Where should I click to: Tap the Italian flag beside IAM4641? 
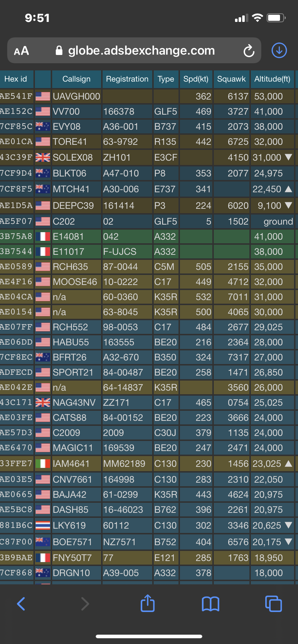pos(43,464)
